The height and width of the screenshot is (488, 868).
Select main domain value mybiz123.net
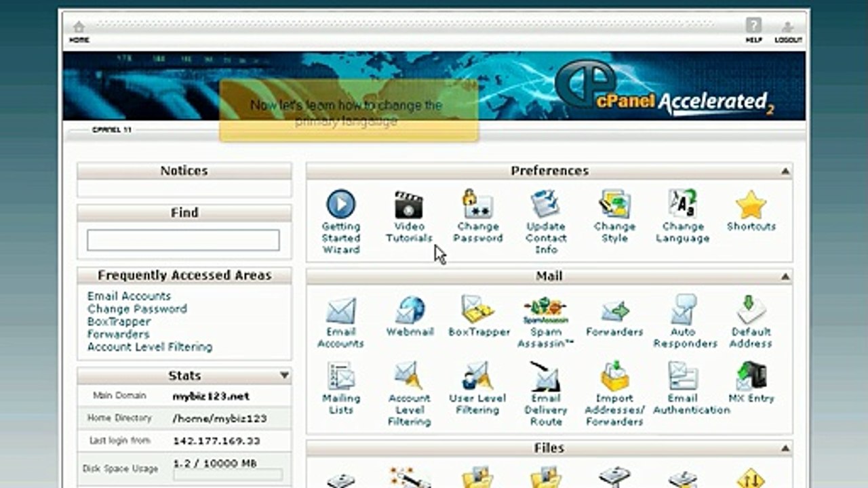point(211,396)
